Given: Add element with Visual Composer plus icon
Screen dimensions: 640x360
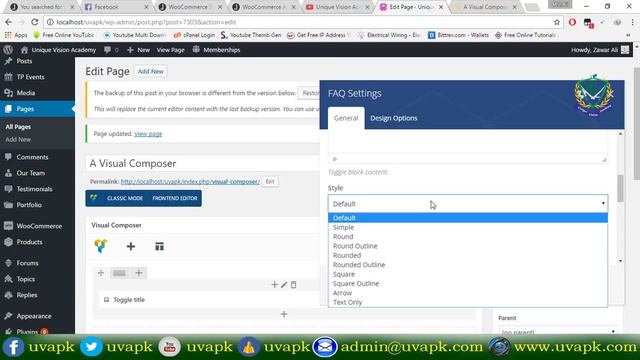Looking at the screenshot, I should 131,246.
